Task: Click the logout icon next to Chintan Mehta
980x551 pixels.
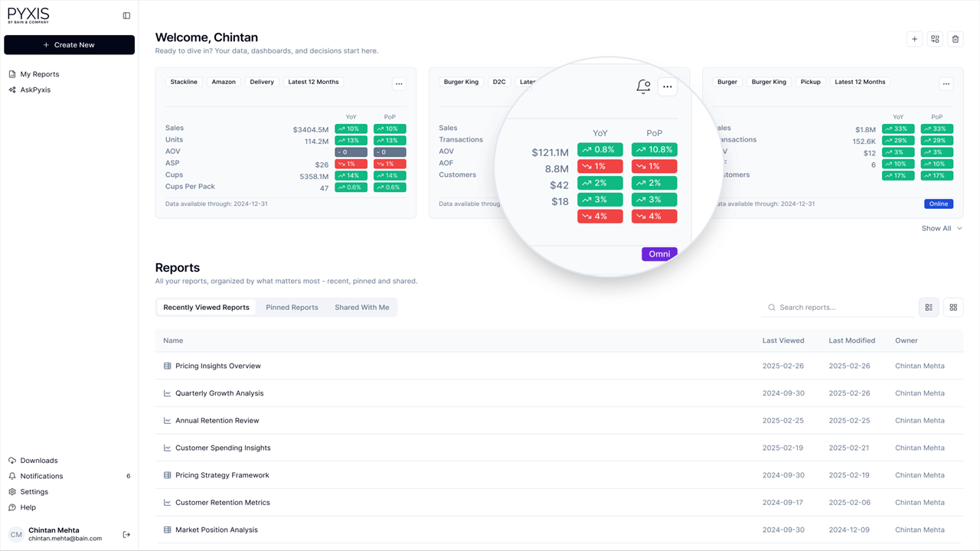Action: (x=126, y=534)
